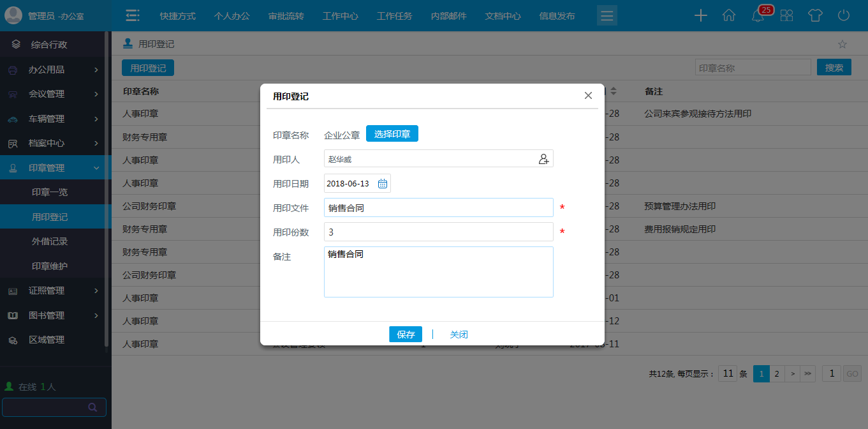Go to page 2 of the list
Screen dimensions: 868x429
[x=776, y=373]
